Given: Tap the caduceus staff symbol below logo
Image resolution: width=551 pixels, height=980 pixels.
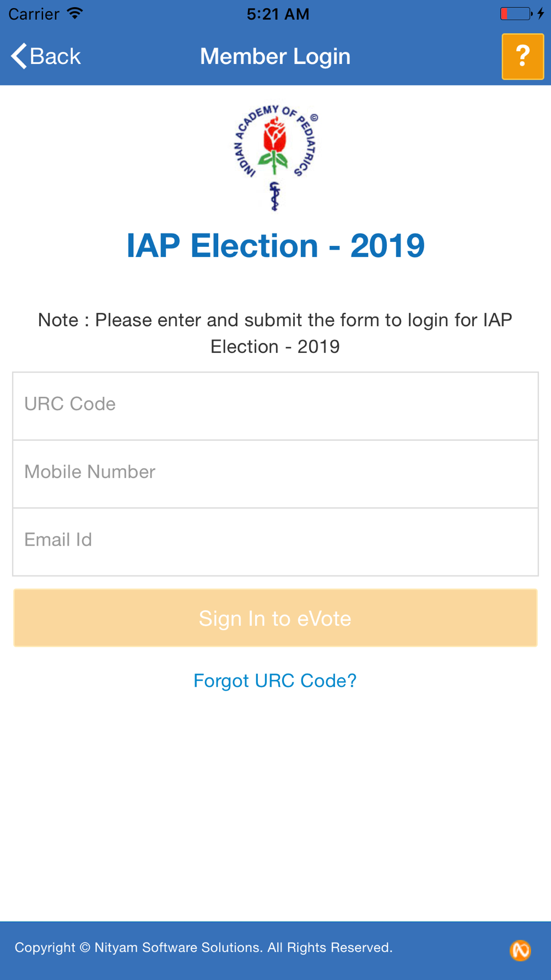Looking at the screenshot, I should [x=274, y=196].
